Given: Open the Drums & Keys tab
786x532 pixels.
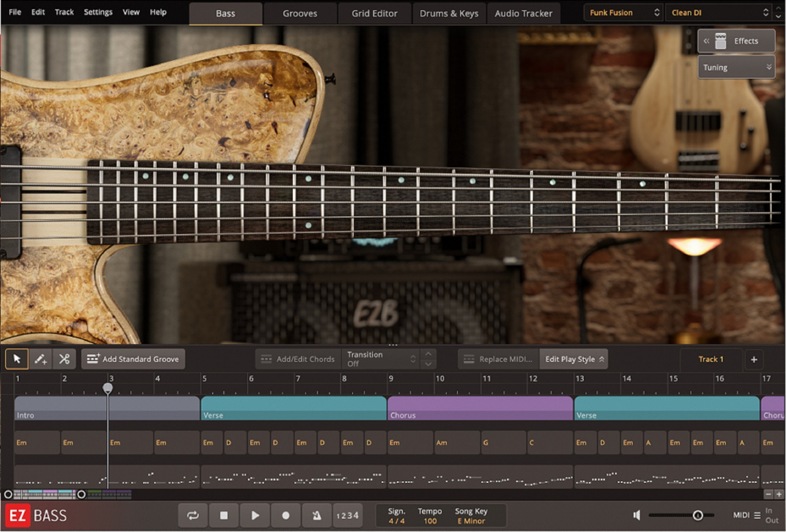Looking at the screenshot, I should [x=449, y=12].
